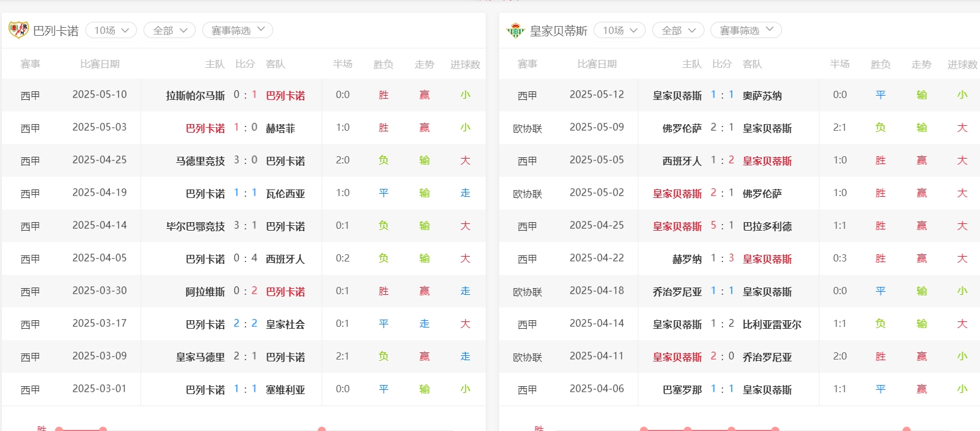The image size is (980, 431).
Task: Open the 10场 dropdown for 巴列卡诺
Action: (x=111, y=30)
